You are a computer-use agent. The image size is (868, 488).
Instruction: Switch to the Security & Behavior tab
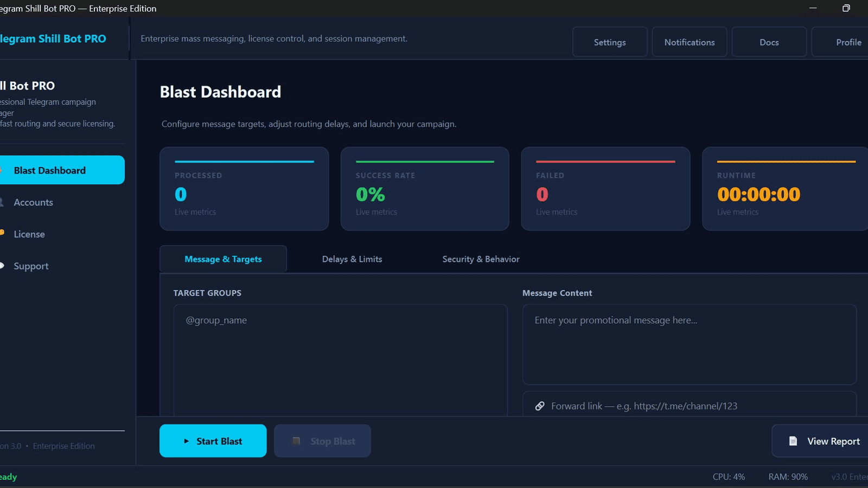click(x=481, y=259)
